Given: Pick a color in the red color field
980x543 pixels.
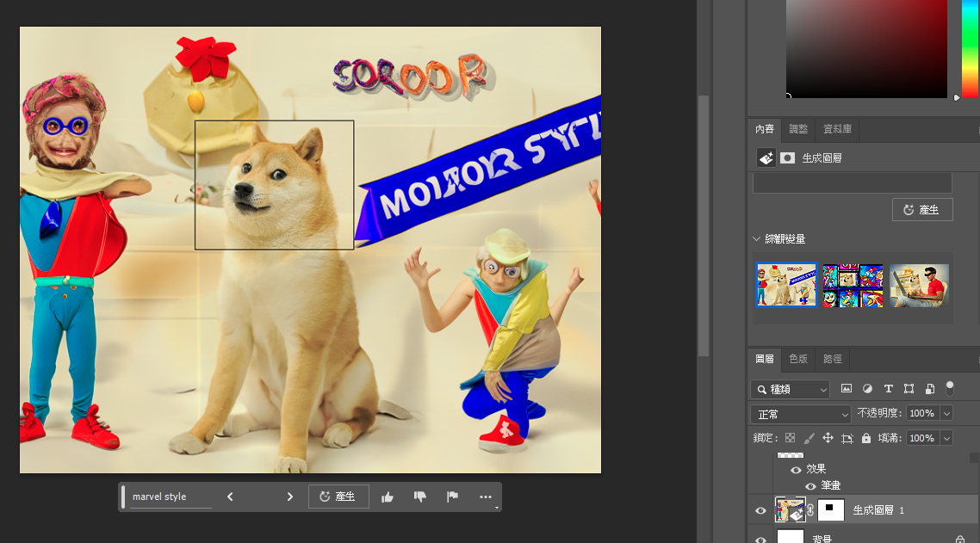Looking at the screenshot, I should [x=866, y=49].
